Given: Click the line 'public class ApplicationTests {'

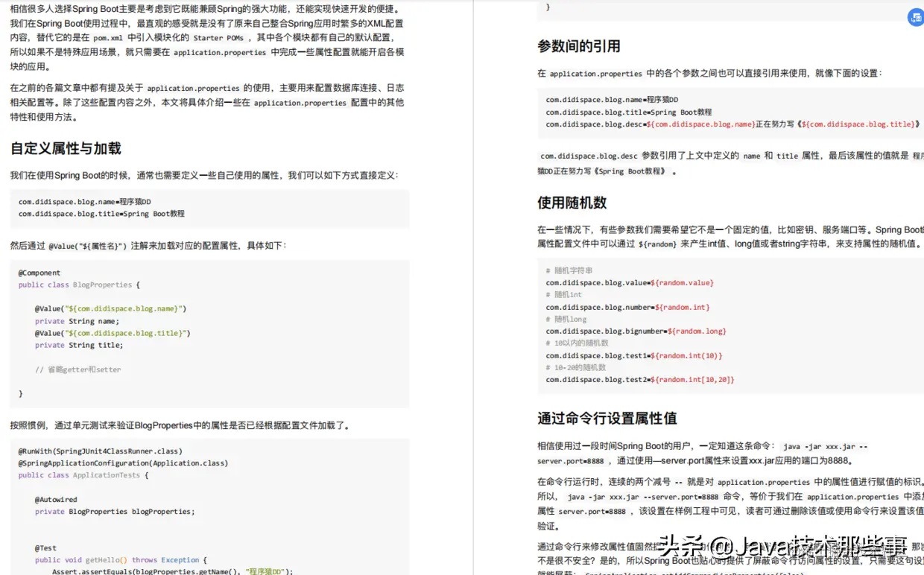Looking at the screenshot, I should (x=83, y=474).
